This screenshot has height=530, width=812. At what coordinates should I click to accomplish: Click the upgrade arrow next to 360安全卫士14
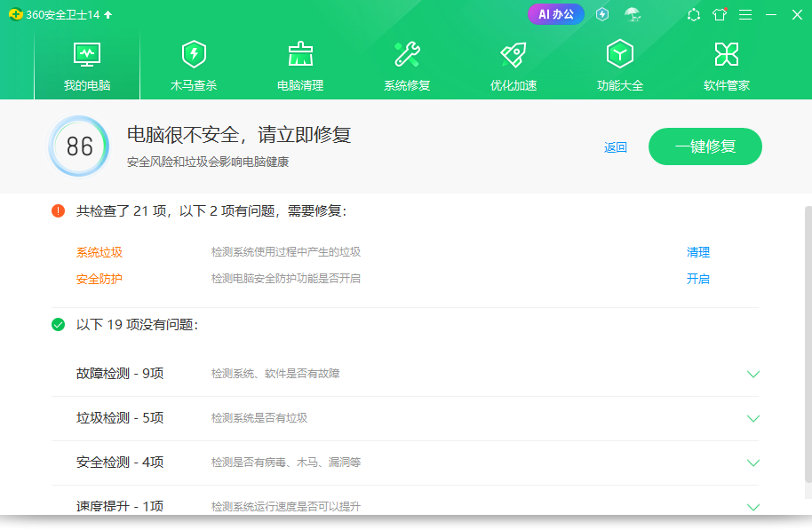point(107,14)
